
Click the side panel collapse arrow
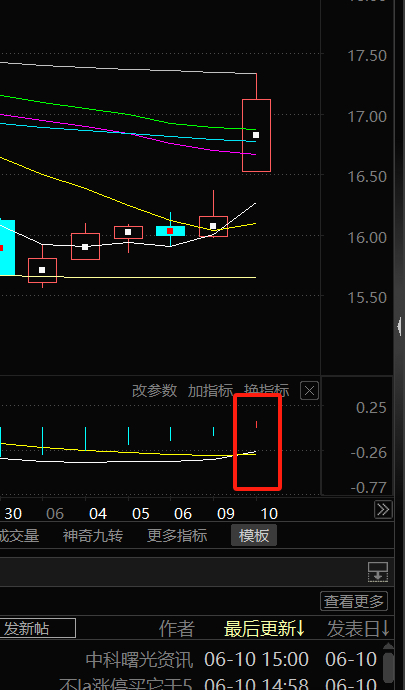(x=399, y=327)
